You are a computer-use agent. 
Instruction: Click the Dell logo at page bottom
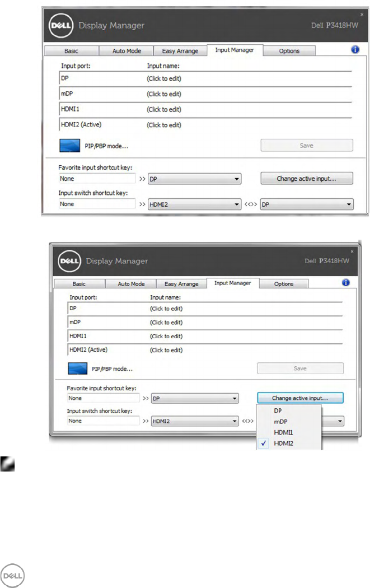(12, 575)
